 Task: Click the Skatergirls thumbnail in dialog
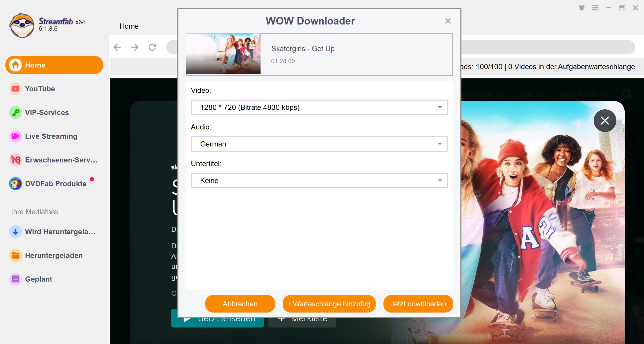tap(223, 54)
